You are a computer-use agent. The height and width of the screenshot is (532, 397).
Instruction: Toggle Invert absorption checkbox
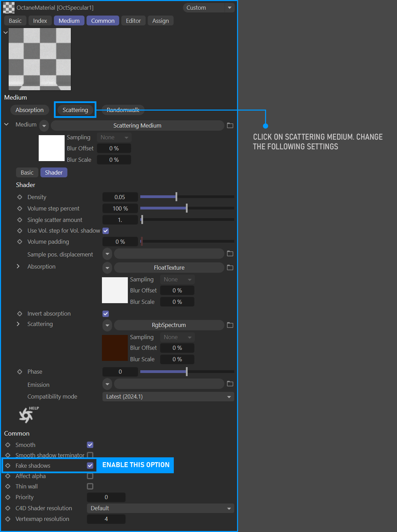[x=106, y=314]
